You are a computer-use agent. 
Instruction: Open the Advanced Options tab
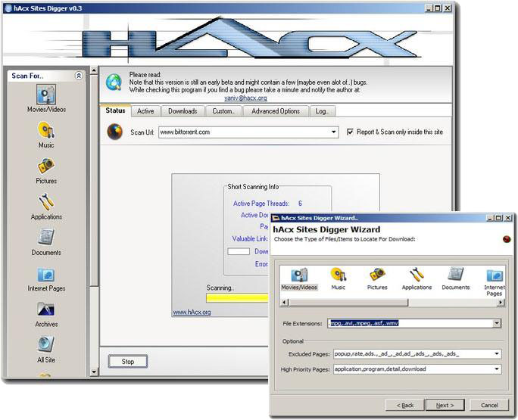(276, 111)
